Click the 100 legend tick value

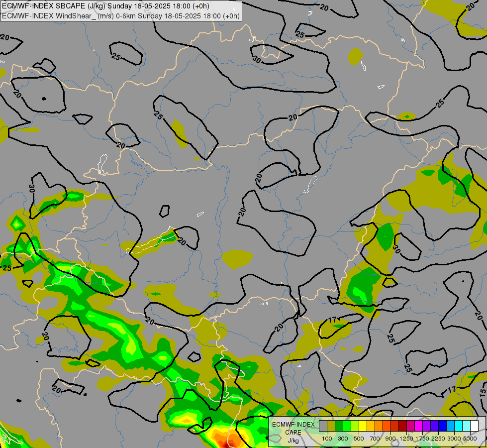[327, 439]
